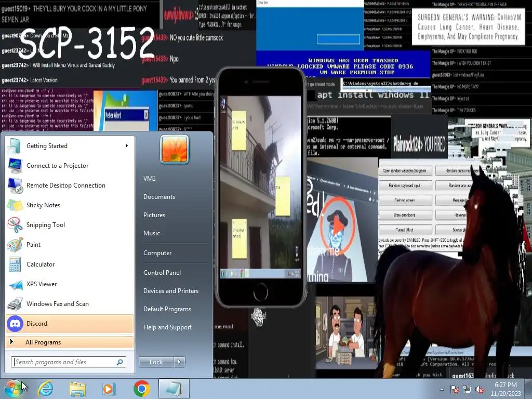Screen dimensions: 532x399
Task: Click the Sticky Notes taskbar button
Action: pyautogui.click(x=174, y=389)
